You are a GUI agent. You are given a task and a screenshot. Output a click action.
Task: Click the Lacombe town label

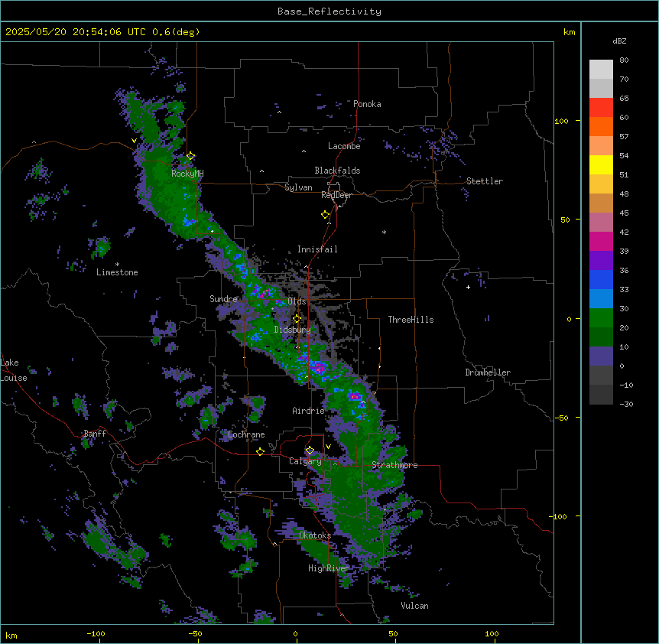pos(344,146)
